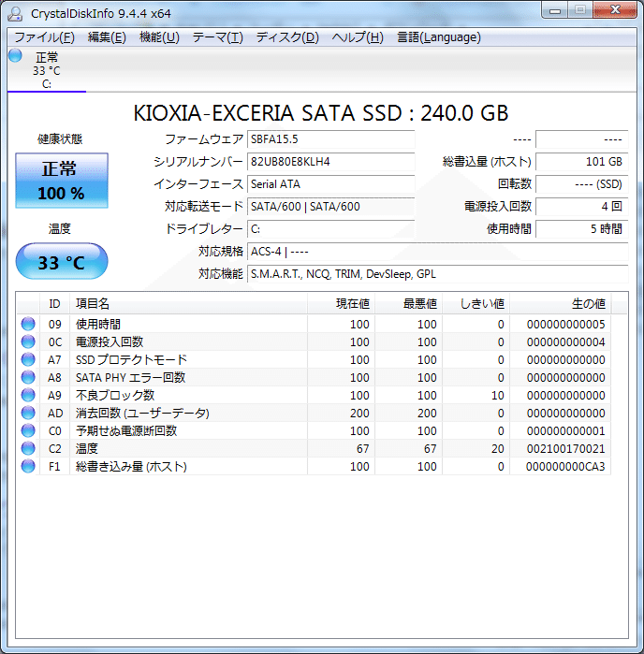644x654 pixels.
Task: Click the 33 °C temperature button
Action: (62, 262)
